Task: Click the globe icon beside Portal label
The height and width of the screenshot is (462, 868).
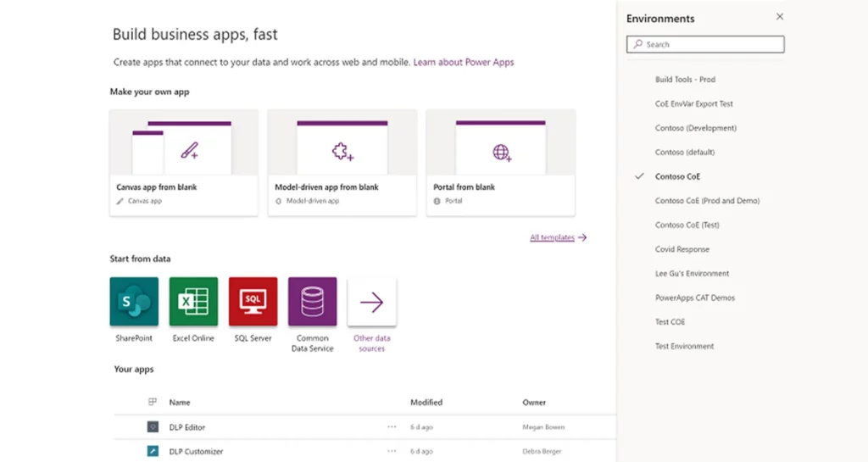Action: click(x=437, y=201)
